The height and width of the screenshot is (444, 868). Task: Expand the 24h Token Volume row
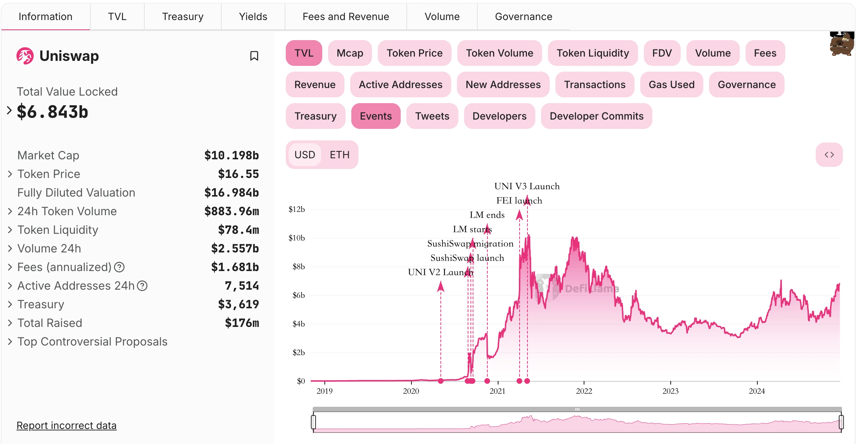(10, 211)
